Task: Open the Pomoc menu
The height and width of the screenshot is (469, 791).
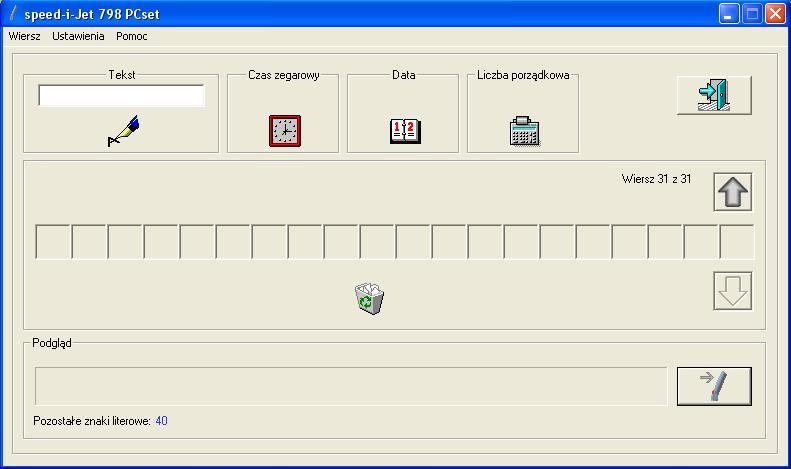Action: pyautogui.click(x=132, y=36)
